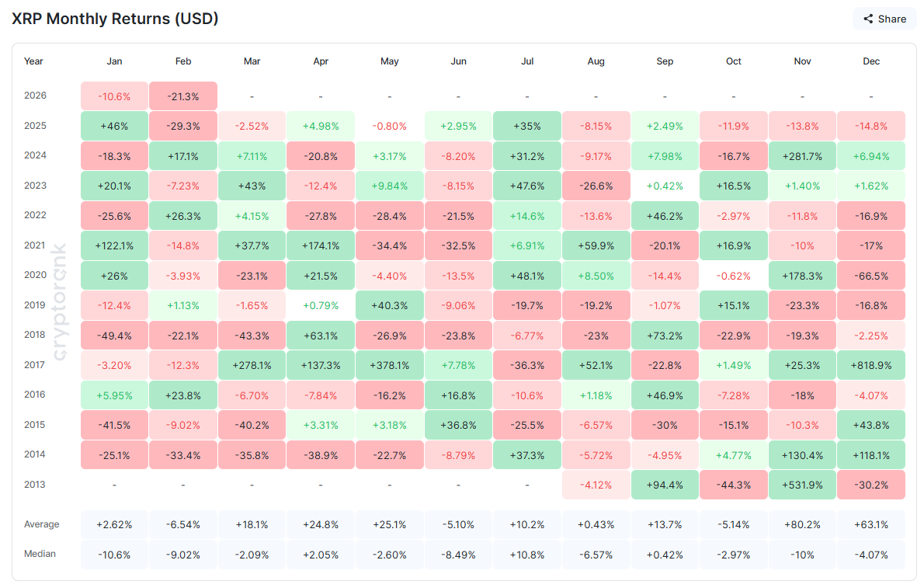Select the 2026 year row label

click(x=34, y=95)
